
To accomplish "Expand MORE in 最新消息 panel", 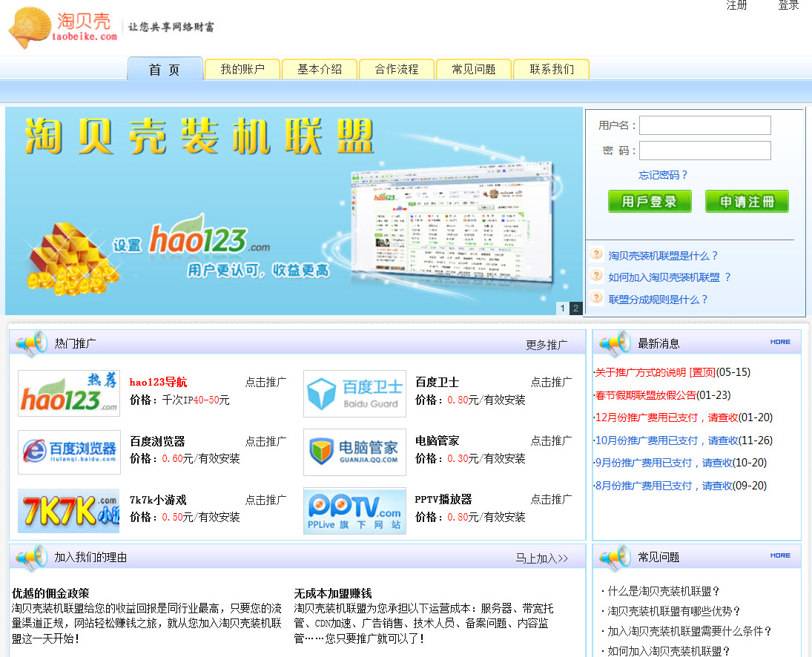I will click(x=780, y=342).
